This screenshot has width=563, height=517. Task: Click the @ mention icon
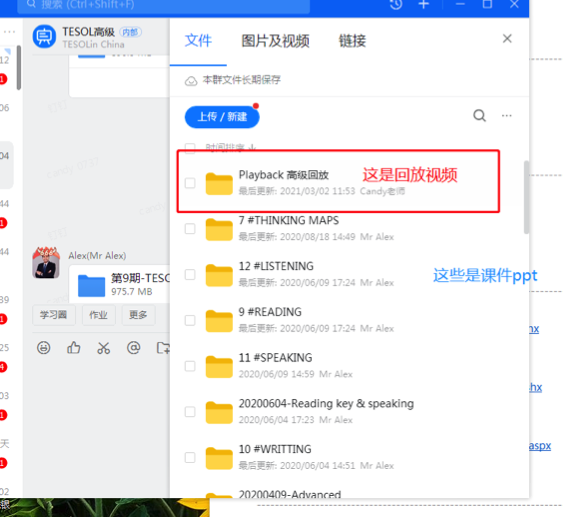[134, 348]
